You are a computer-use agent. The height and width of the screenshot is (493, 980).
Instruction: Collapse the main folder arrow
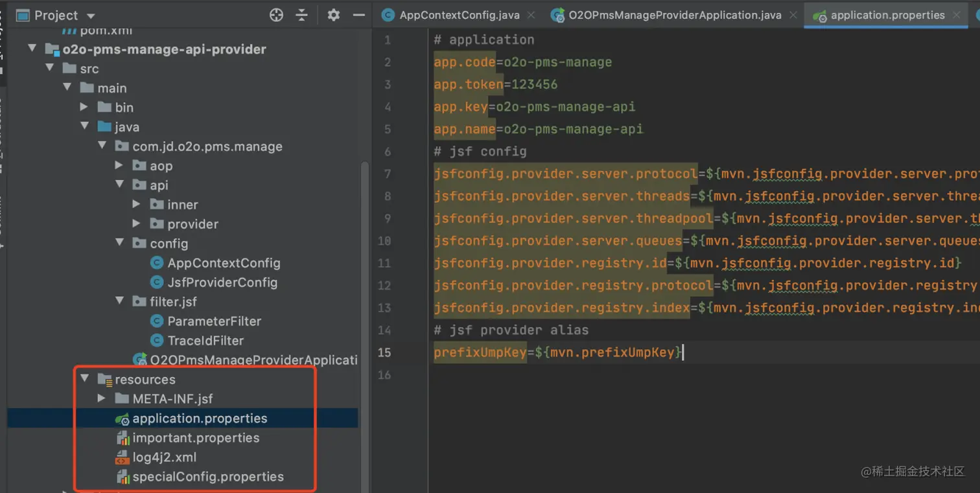click(67, 87)
